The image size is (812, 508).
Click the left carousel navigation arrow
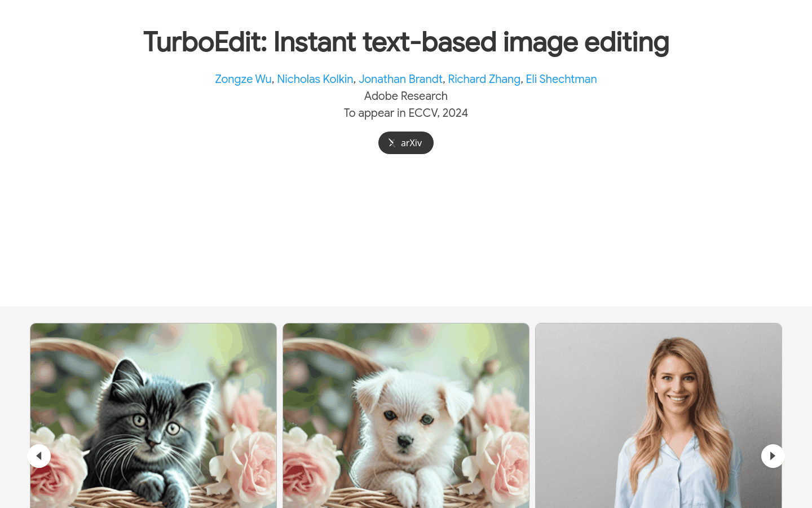click(x=39, y=456)
